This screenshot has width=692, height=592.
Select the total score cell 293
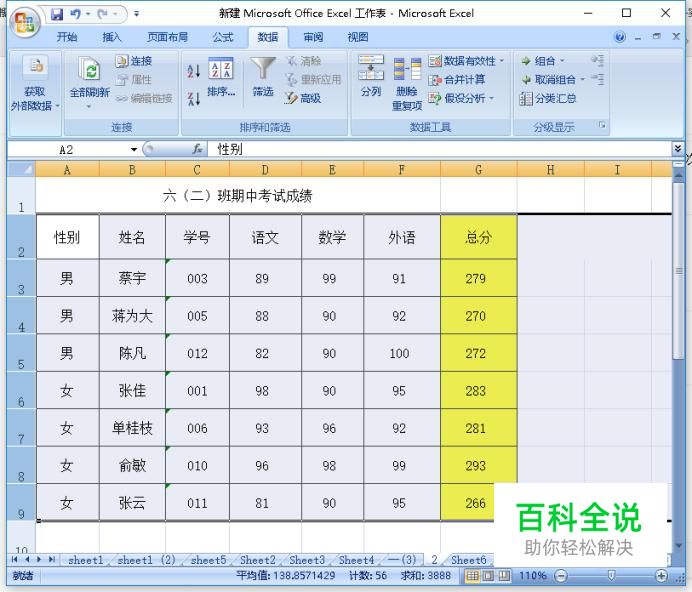478,465
